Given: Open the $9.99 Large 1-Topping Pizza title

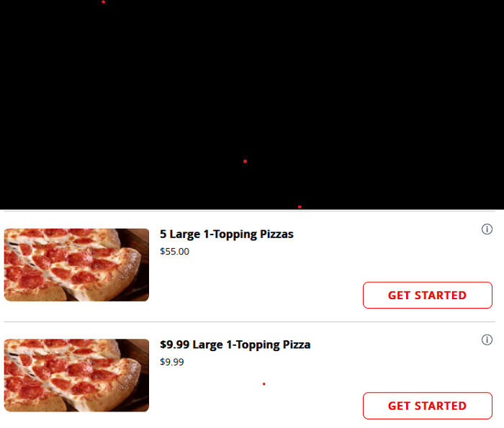Looking at the screenshot, I should pyautogui.click(x=235, y=345).
